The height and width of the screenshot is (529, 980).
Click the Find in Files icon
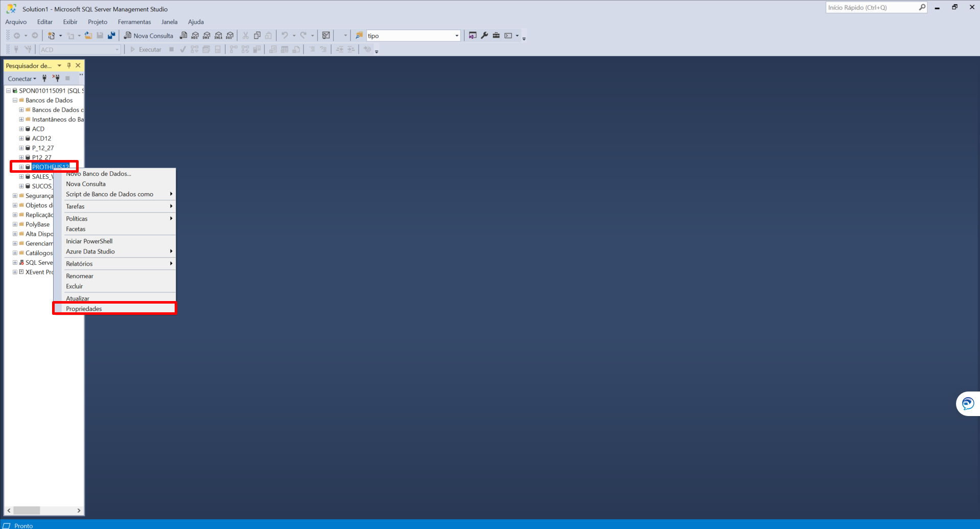click(360, 36)
